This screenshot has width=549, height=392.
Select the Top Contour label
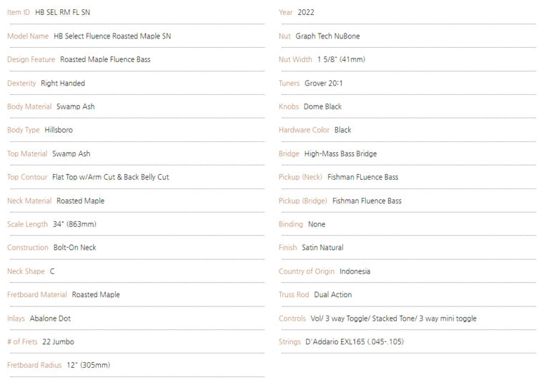tap(27, 177)
